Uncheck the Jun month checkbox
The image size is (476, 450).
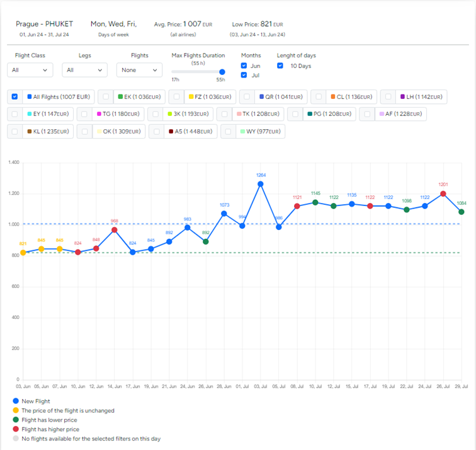coord(244,66)
